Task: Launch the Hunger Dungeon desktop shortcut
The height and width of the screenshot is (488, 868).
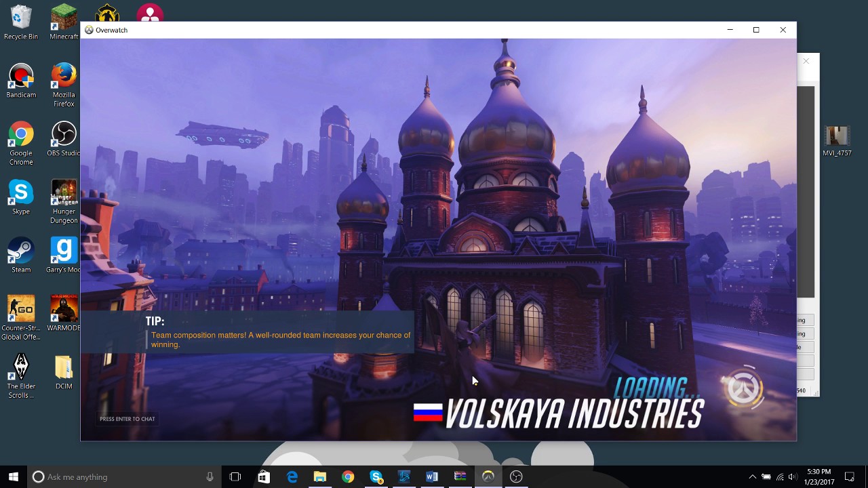Action: pos(64,201)
